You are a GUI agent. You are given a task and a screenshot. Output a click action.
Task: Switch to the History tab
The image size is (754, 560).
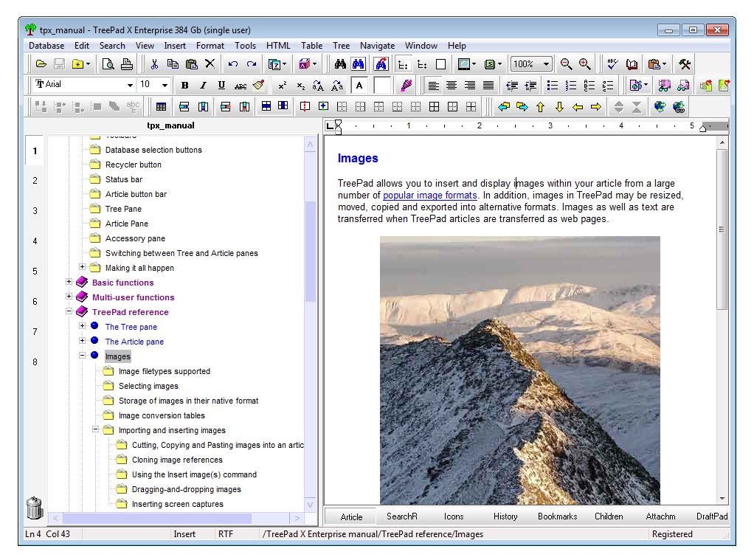505,516
